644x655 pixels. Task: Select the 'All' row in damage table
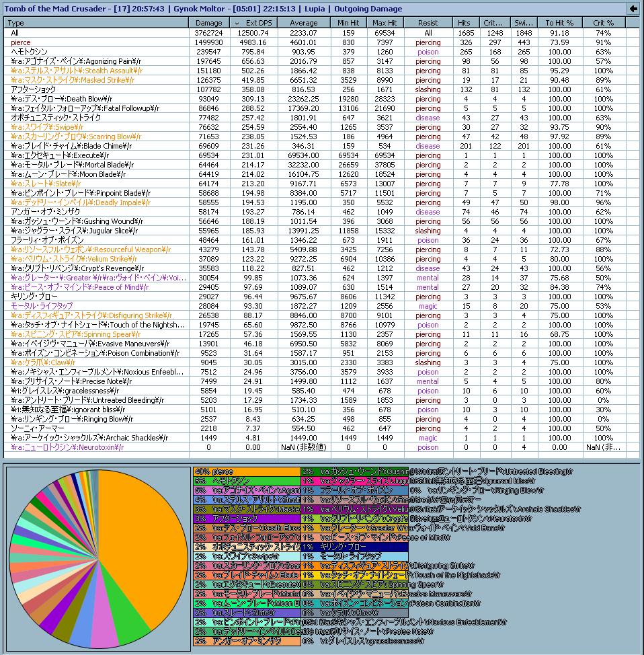321,33
